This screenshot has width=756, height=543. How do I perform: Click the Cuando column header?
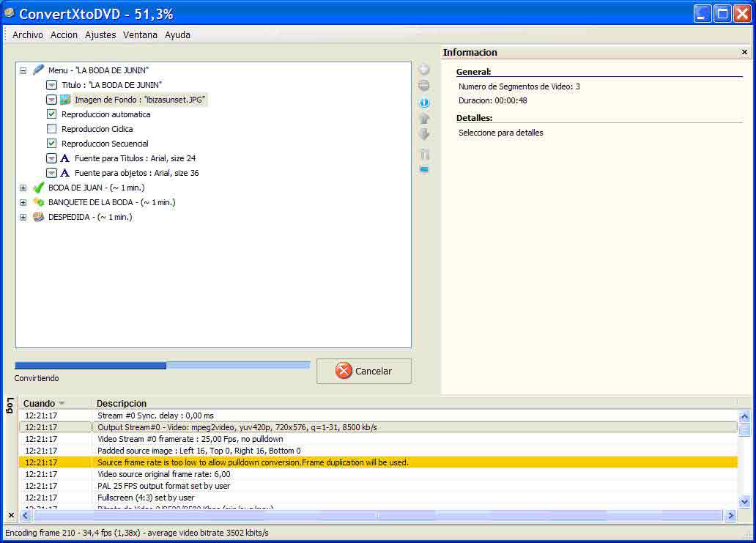point(54,403)
